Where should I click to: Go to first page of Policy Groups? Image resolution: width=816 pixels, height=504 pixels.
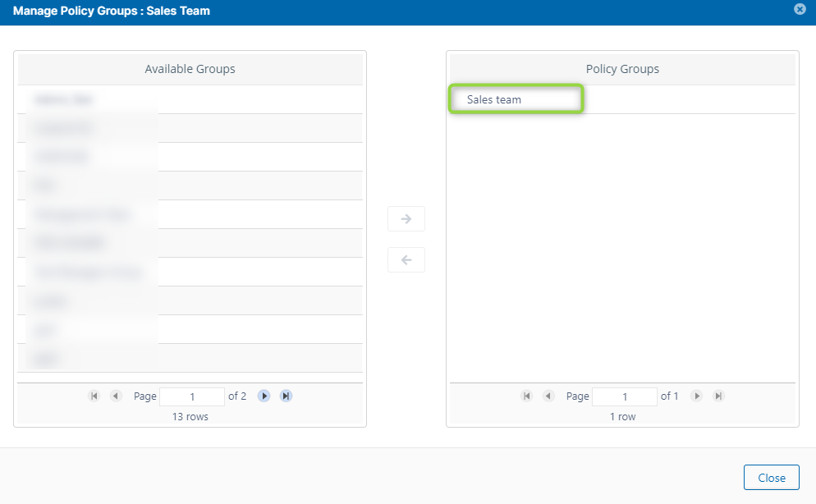(527, 396)
